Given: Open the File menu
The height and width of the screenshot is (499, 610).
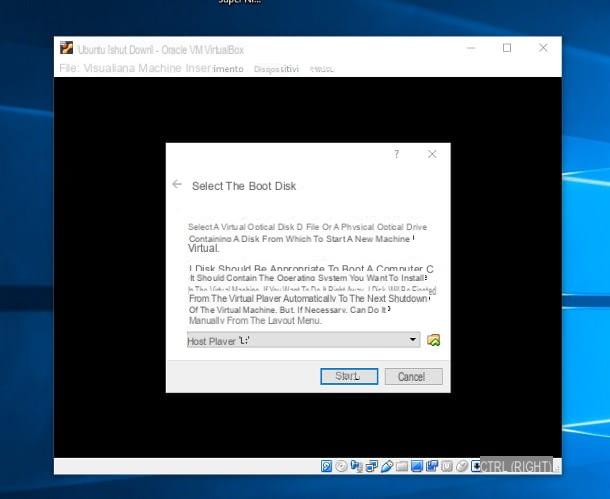Looking at the screenshot, I should tap(69, 68).
